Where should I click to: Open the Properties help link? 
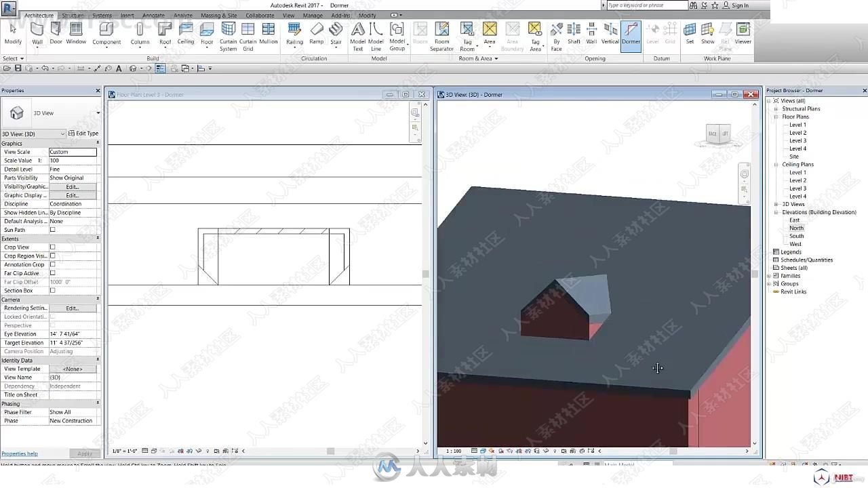20,453
